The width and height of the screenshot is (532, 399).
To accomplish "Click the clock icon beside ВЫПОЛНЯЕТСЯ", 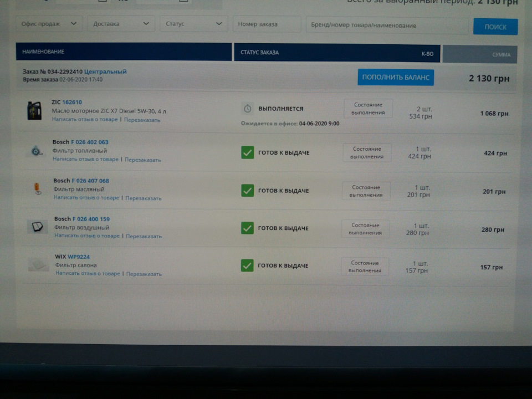I will pos(248,109).
